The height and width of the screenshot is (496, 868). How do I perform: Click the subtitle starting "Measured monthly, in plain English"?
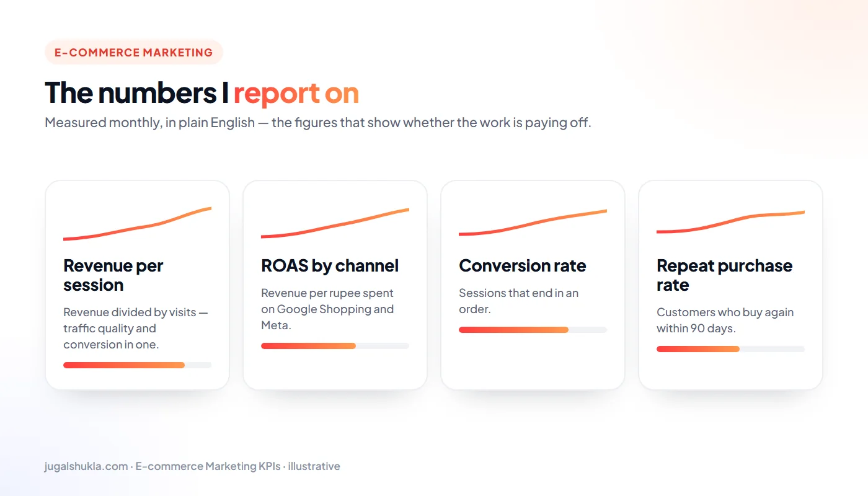tap(318, 122)
